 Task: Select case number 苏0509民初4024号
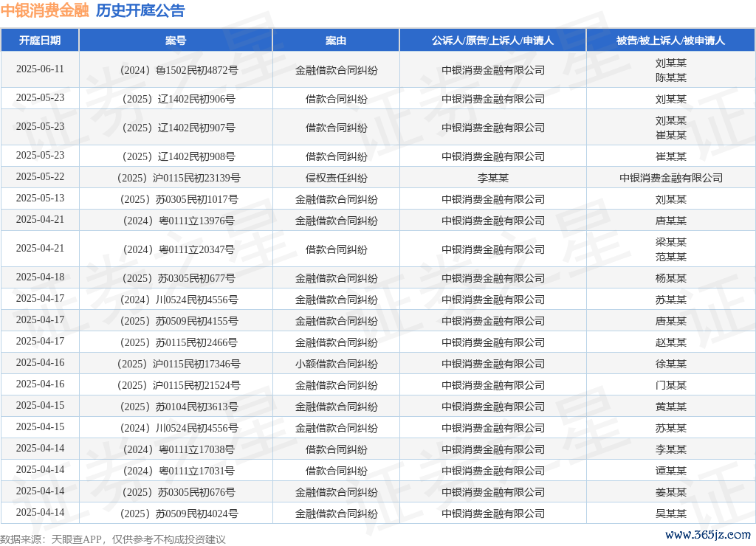click(x=179, y=514)
